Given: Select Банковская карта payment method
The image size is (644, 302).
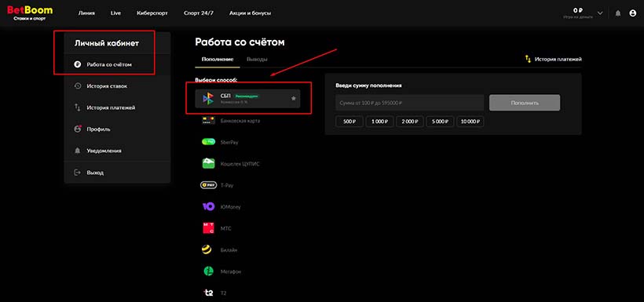Looking at the screenshot, I should [x=247, y=121].
